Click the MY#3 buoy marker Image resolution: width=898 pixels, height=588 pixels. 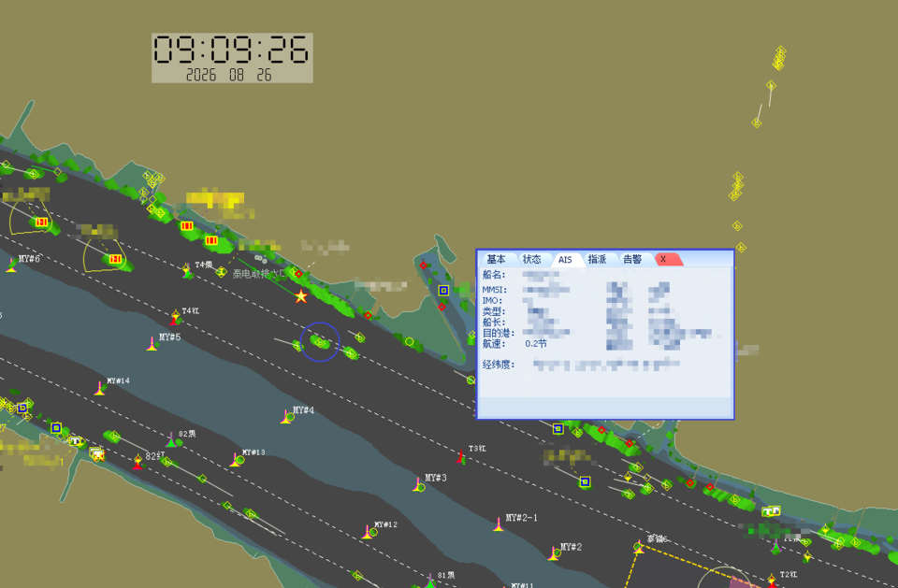pos(417,484)
